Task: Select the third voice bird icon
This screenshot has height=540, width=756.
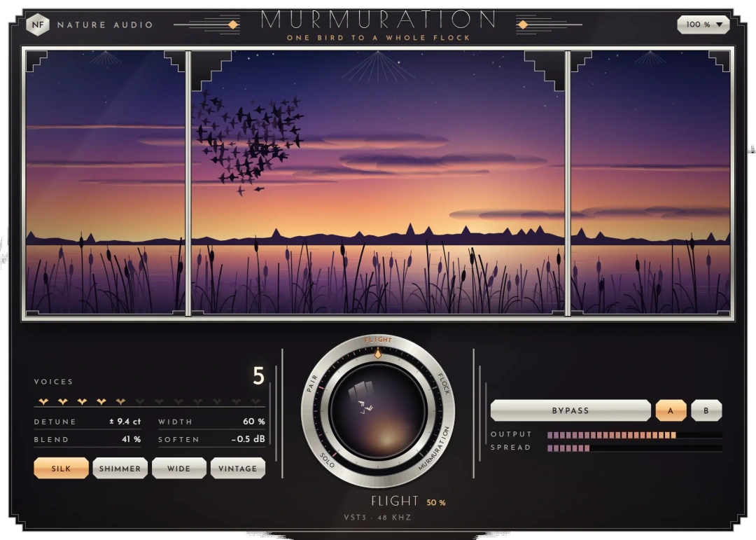Action: coord(82,401)
